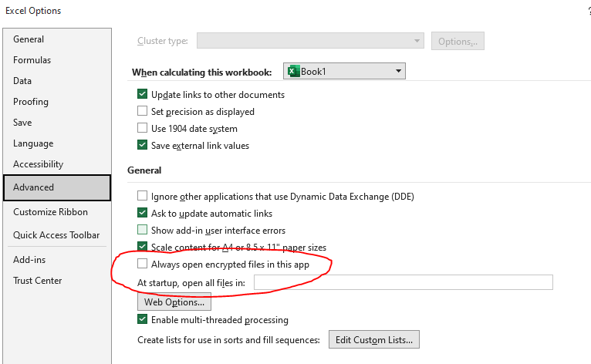591x364 pixels.
Task: Uncheck Update links to other documents
Action: (x=142, y=94)
